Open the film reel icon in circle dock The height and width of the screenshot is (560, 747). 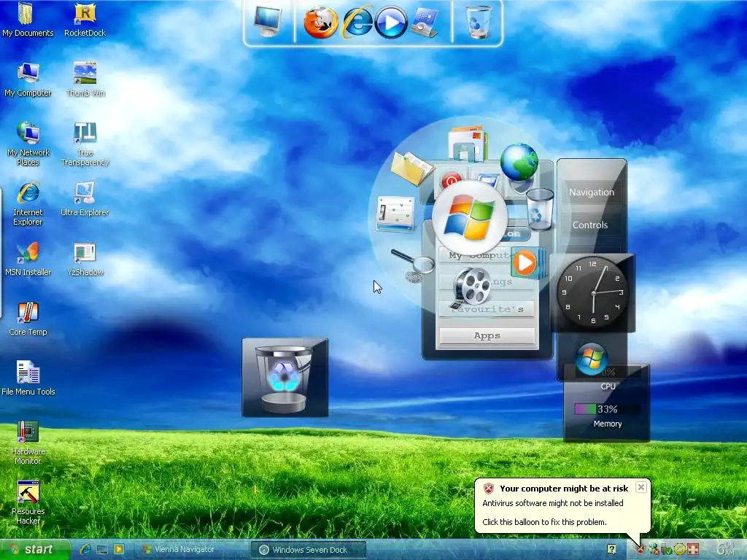472,287
